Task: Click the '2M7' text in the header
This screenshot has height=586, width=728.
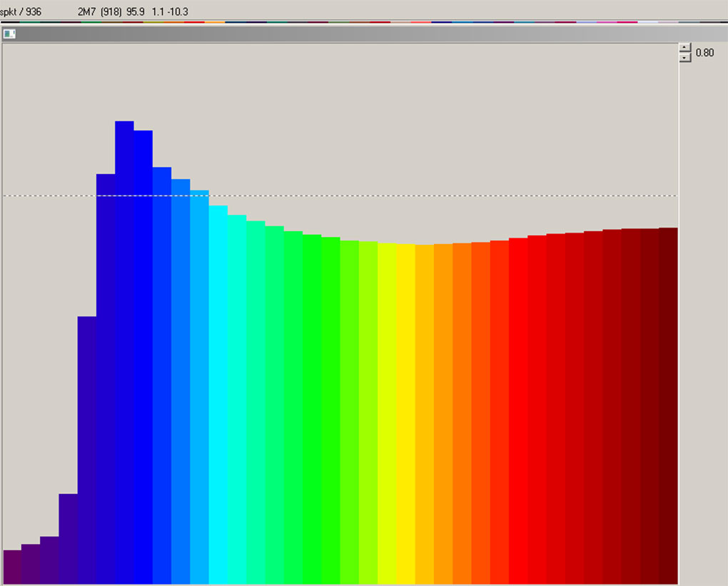Action: pyautogui.click(x=87, y=11)
